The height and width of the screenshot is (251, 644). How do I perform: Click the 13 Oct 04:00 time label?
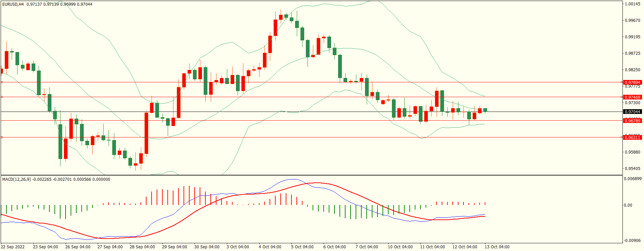coord(497,247)
